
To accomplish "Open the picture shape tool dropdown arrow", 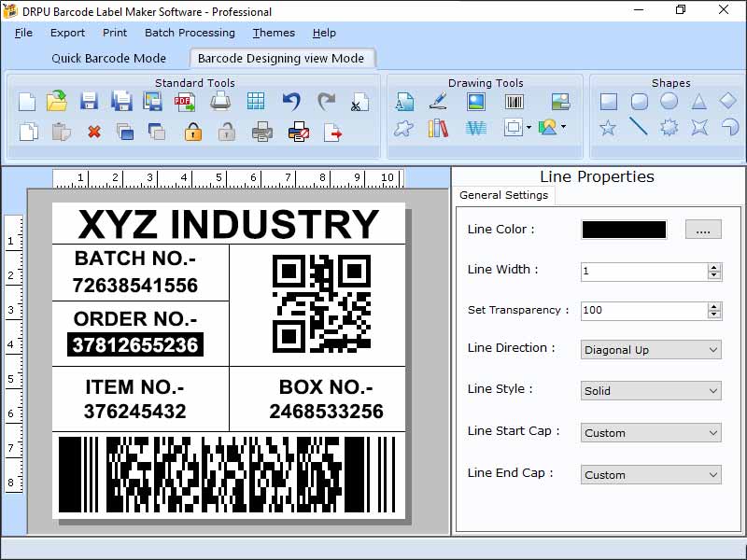I will 563,127.
